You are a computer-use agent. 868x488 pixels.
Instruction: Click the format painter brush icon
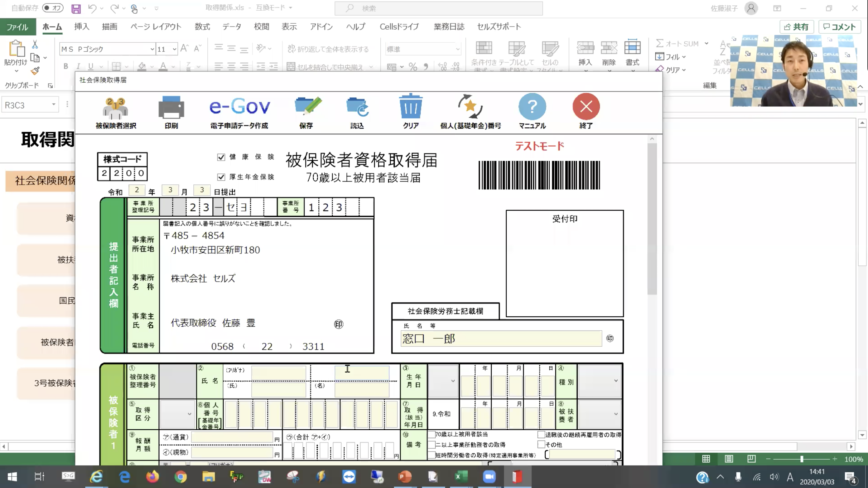tap(35, 71)
